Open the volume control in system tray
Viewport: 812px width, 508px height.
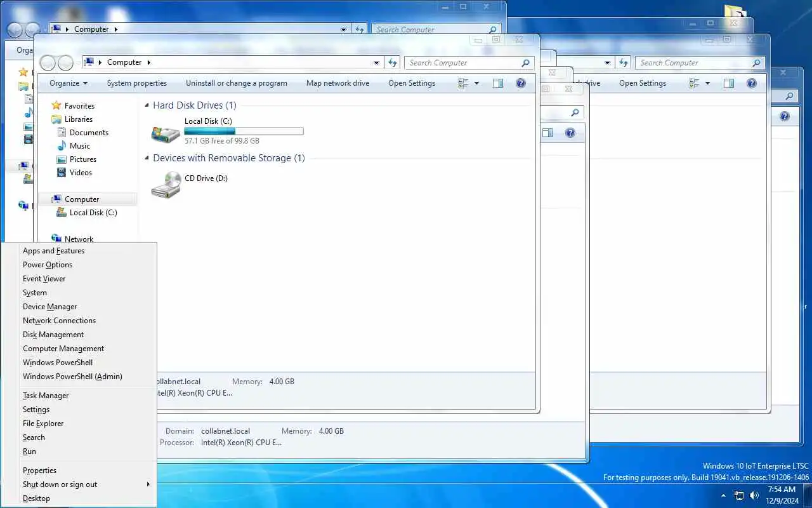[754, 495]
